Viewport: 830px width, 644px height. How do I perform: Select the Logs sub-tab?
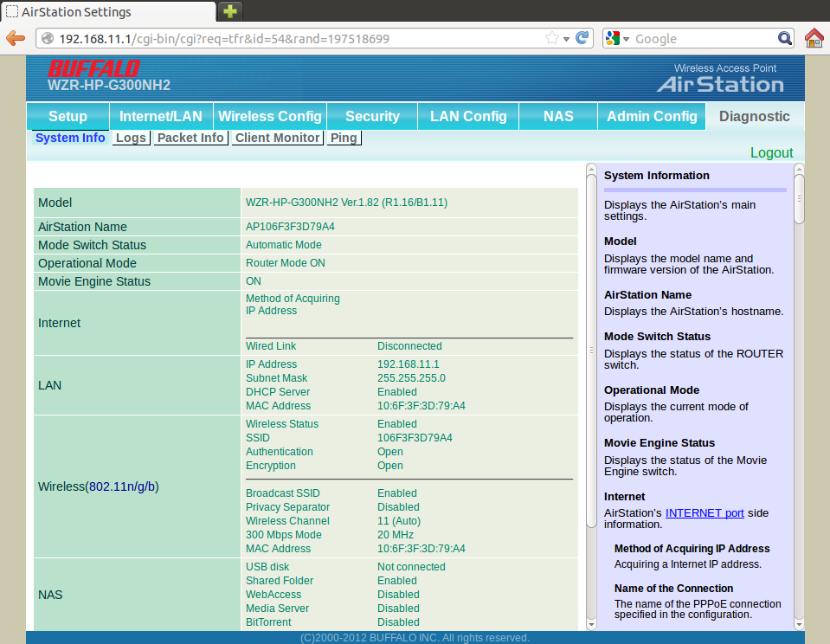click(x=131, y=138)
